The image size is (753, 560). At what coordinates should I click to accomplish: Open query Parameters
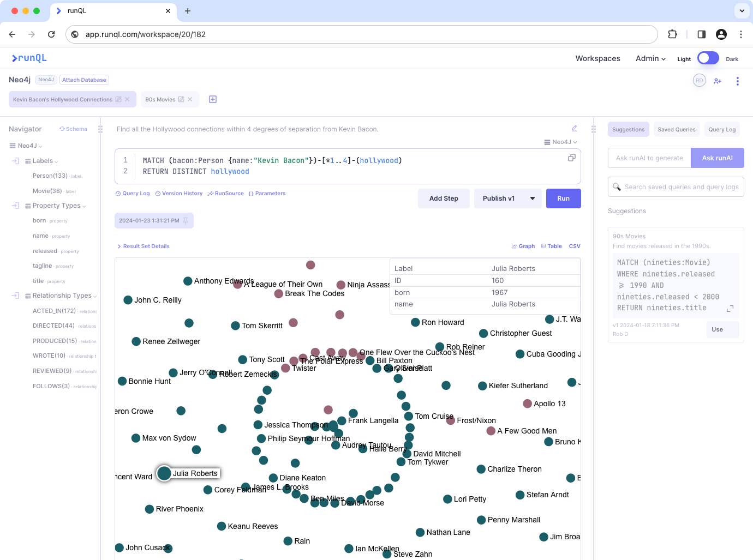[267, 193]
